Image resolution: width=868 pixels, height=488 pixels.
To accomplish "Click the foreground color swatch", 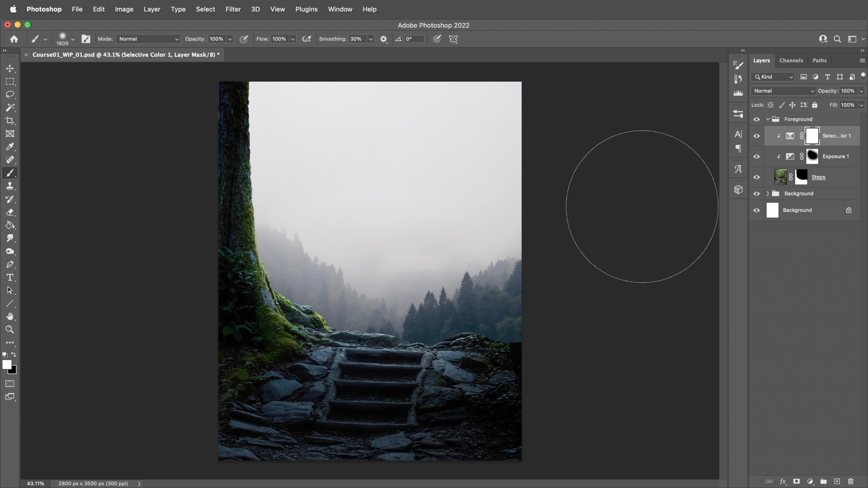I will tap(6, 364).
